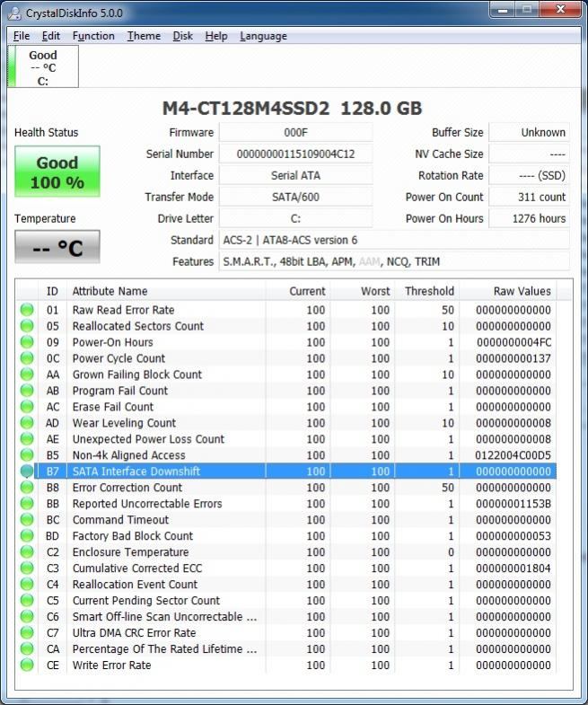Click status icon for Raw Read Error Rate

click(x=27, y=310)
